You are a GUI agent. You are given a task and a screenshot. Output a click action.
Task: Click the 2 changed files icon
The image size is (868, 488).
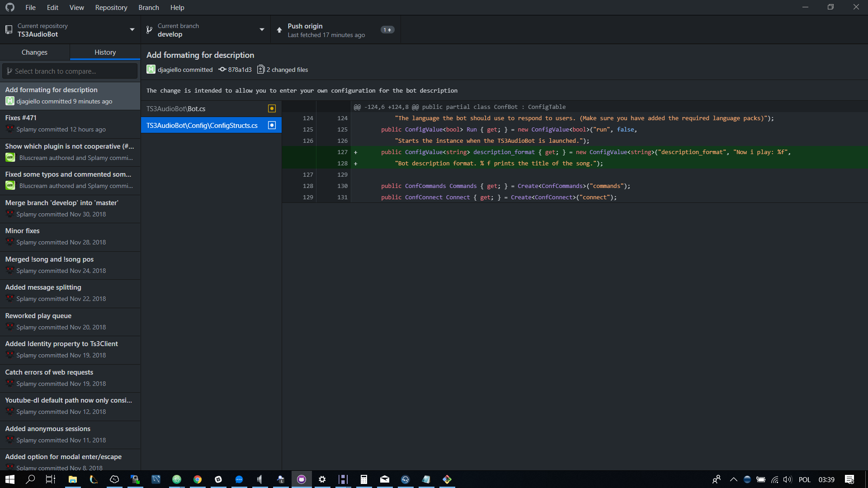coord(261,69)
